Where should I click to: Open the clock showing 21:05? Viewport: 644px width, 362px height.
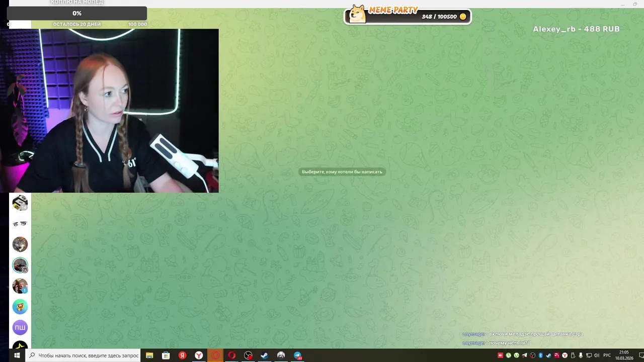(x=624, y=355)
